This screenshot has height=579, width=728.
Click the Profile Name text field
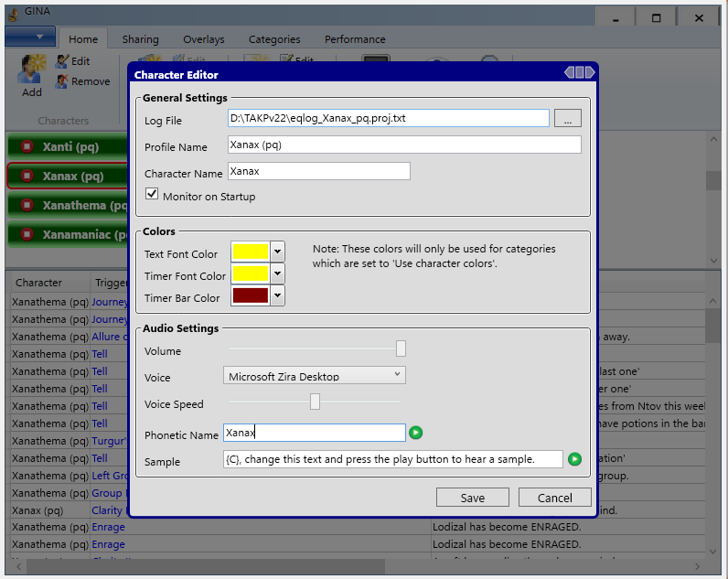404,145
